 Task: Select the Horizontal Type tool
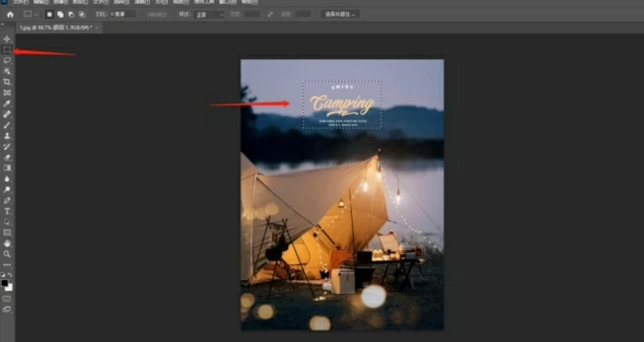click(7, 211)
